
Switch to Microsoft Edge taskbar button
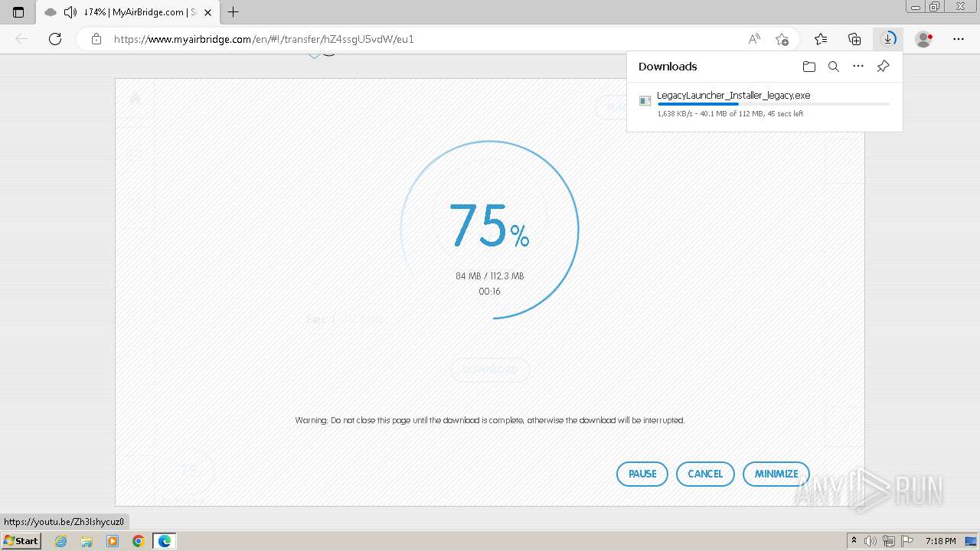pyautogui.click(x=165, y=541)
